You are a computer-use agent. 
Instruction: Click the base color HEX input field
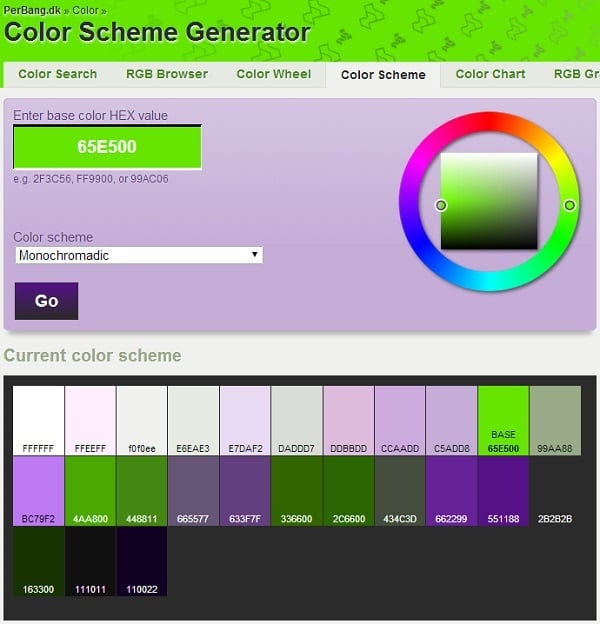pyautogui.click(x=107, y=147)
